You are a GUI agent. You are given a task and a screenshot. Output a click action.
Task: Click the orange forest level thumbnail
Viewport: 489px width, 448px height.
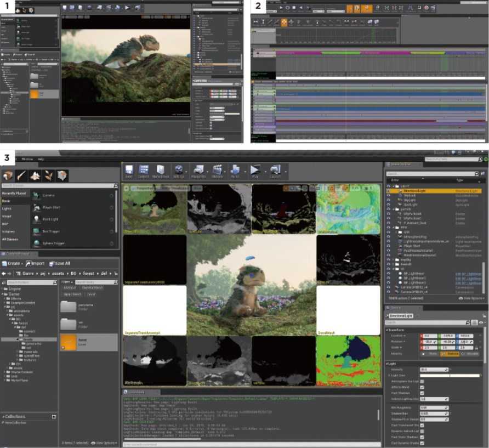[69, 342]
